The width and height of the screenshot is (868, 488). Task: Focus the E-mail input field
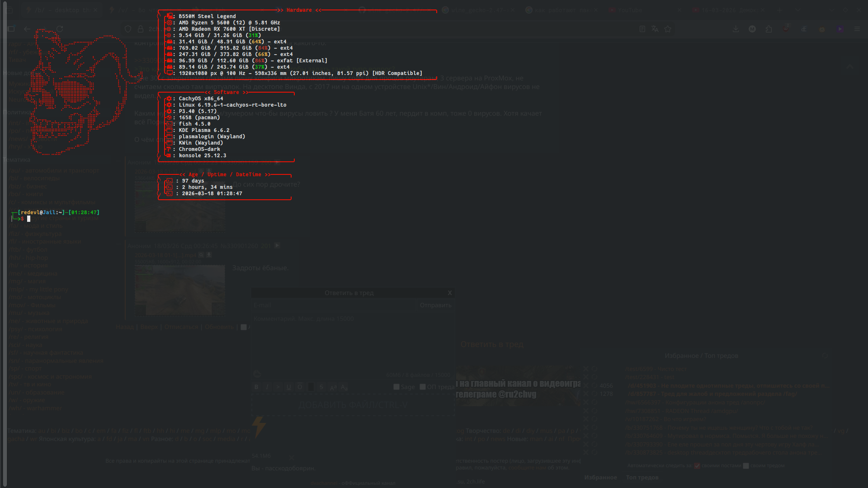click(x=334, y=305)
